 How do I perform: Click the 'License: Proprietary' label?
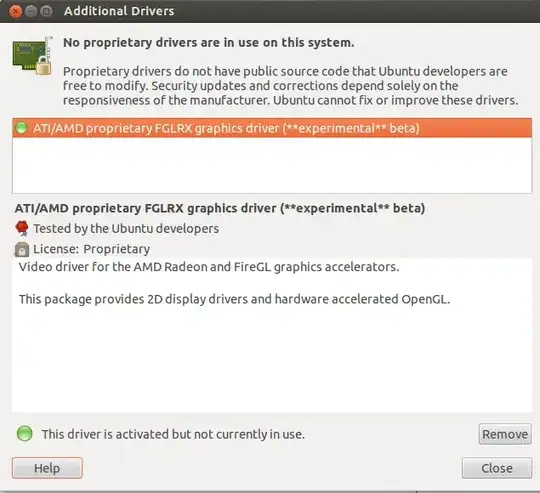tap(92, 249)
